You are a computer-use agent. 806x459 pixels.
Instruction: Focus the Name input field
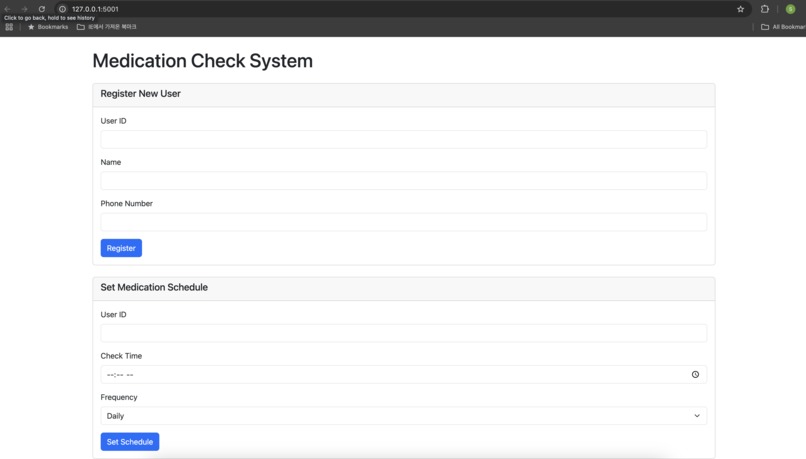click(x=404, y=180)
